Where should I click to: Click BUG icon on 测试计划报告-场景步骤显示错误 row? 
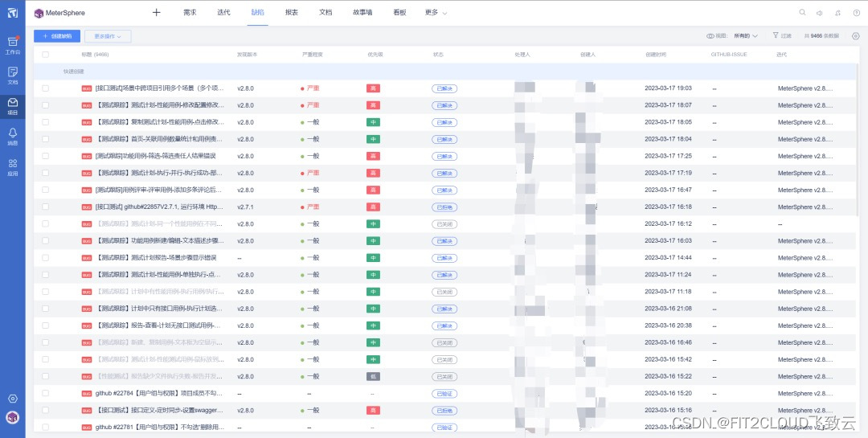pos(86,258)
